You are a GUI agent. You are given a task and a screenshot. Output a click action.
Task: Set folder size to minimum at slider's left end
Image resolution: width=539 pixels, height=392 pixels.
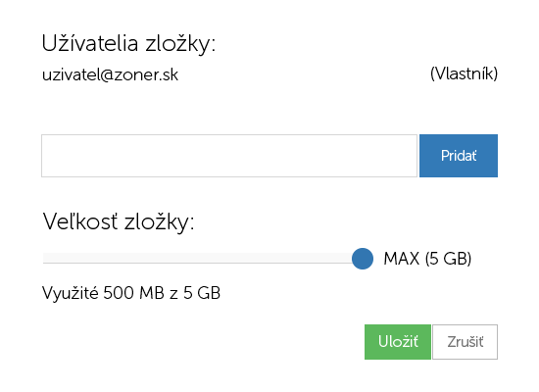(x=45, y=259)
